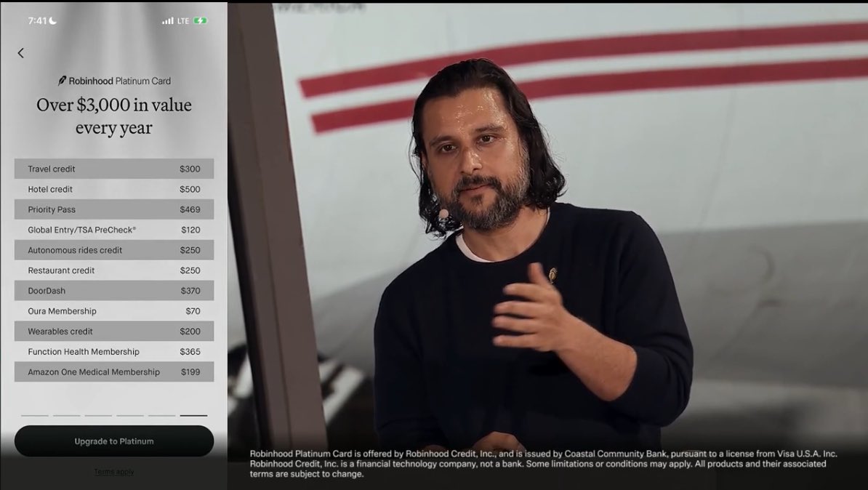
Task: Tap the last highlighted page indicator segment
Action: click(x=193, y=415)
